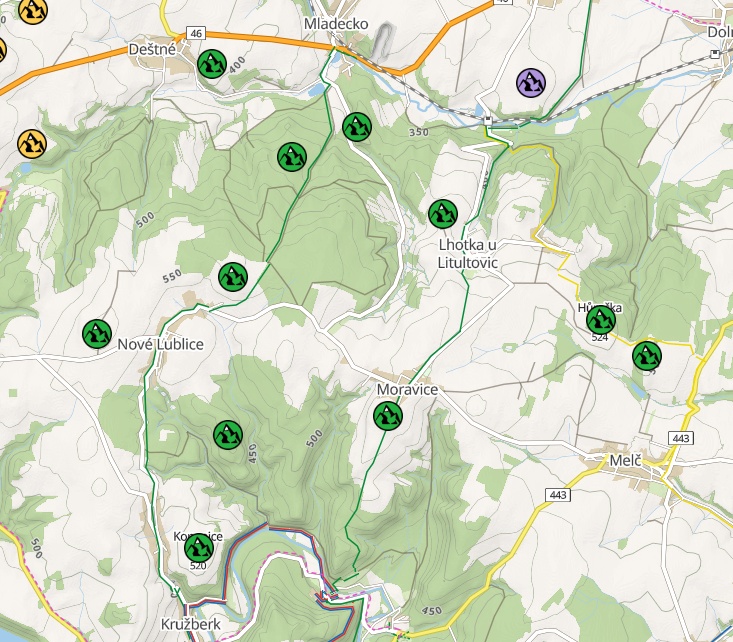Image resolution: width=733 pixels, height=642 pixels.
Task: Open green marker above Lhotka u Litultovic
Action: [x=442, y=213]
